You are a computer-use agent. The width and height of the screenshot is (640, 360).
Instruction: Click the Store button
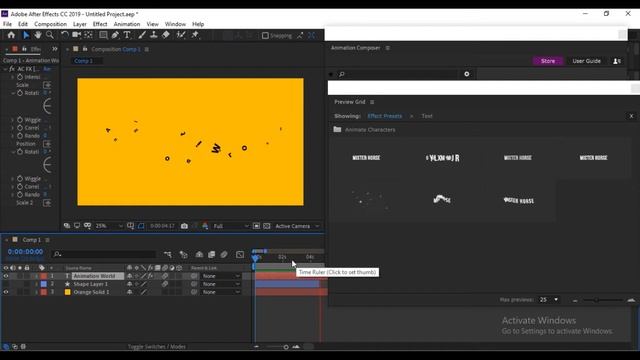pyautogui.click(x=548, y=61)
